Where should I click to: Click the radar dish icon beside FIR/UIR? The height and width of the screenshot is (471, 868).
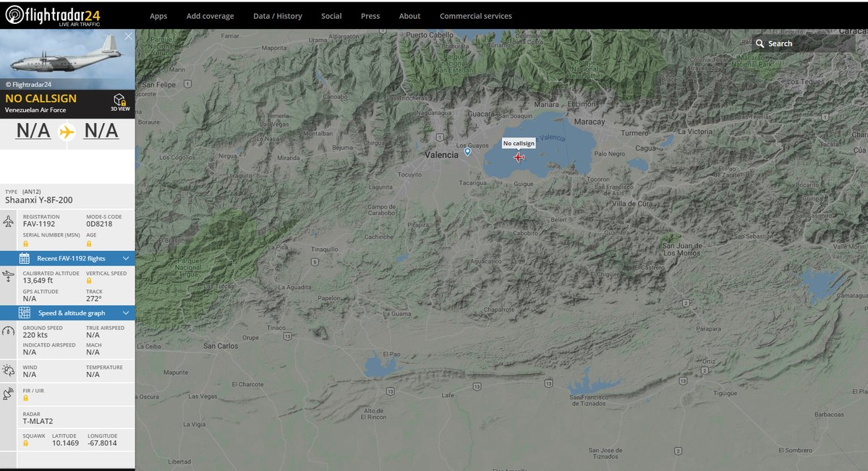coord(8,394)
